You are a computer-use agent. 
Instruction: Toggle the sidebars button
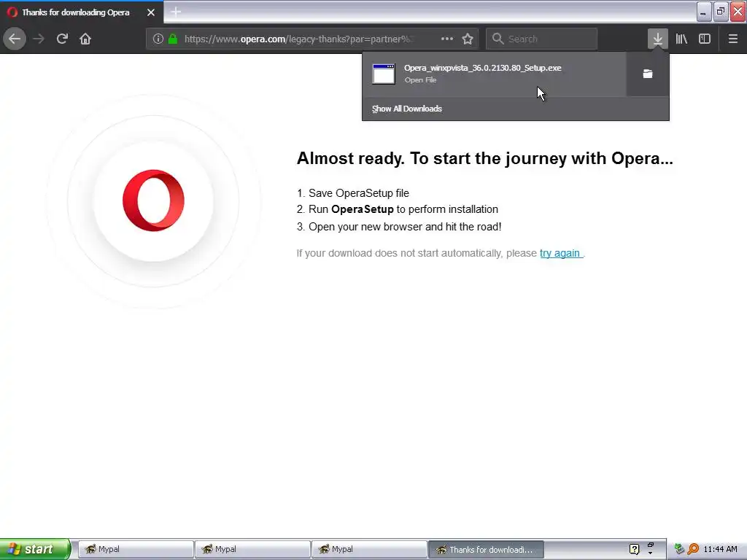click(x=705, y=39)
